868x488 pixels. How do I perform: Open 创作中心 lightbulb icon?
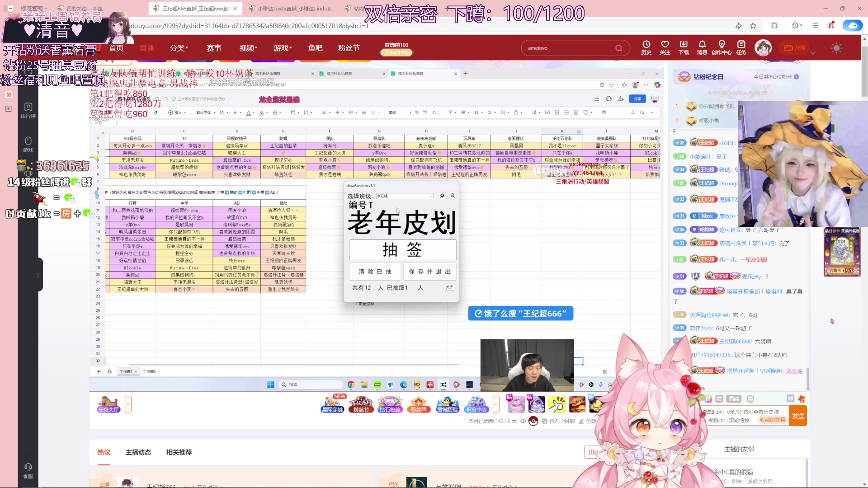[x=722, y=47]
